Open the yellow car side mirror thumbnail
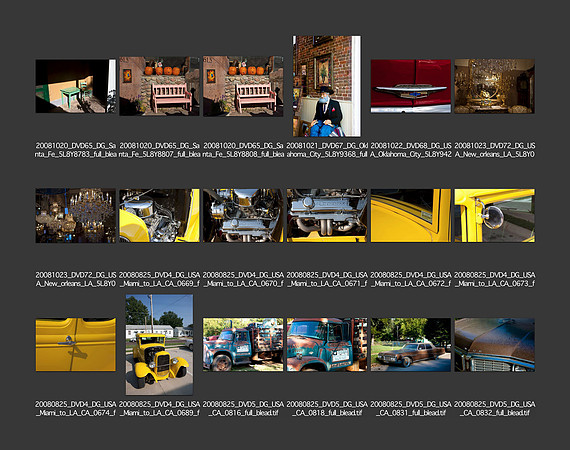The height and width of the screenshot is (450, 570). (x=494, y=216)
